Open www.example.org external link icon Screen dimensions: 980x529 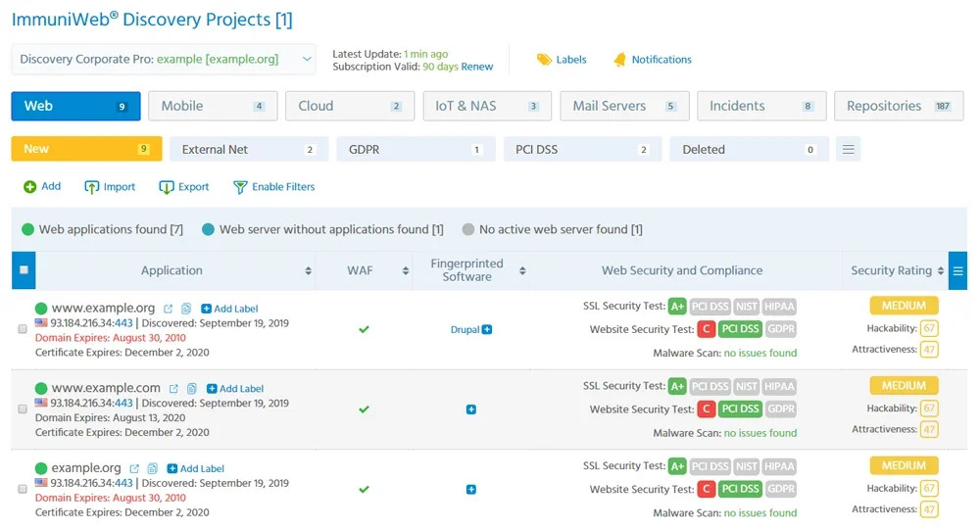169,309
